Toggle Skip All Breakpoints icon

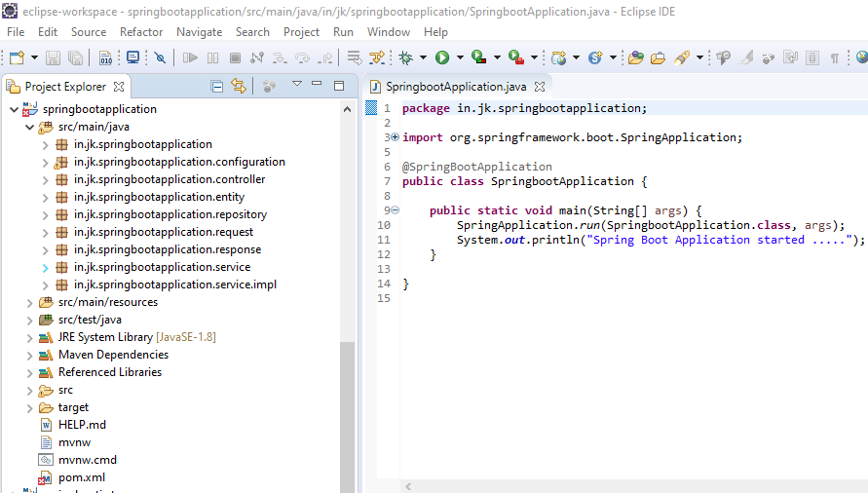(160, 57)
